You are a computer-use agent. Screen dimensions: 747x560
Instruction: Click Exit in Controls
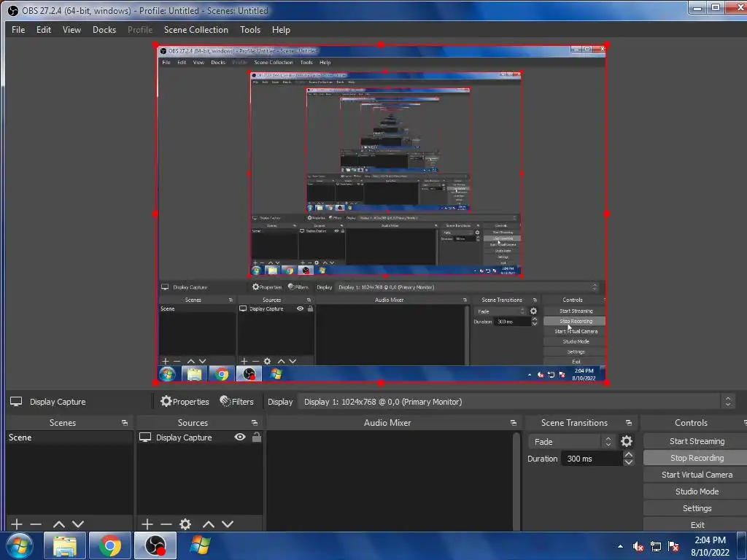coord(697,525)
